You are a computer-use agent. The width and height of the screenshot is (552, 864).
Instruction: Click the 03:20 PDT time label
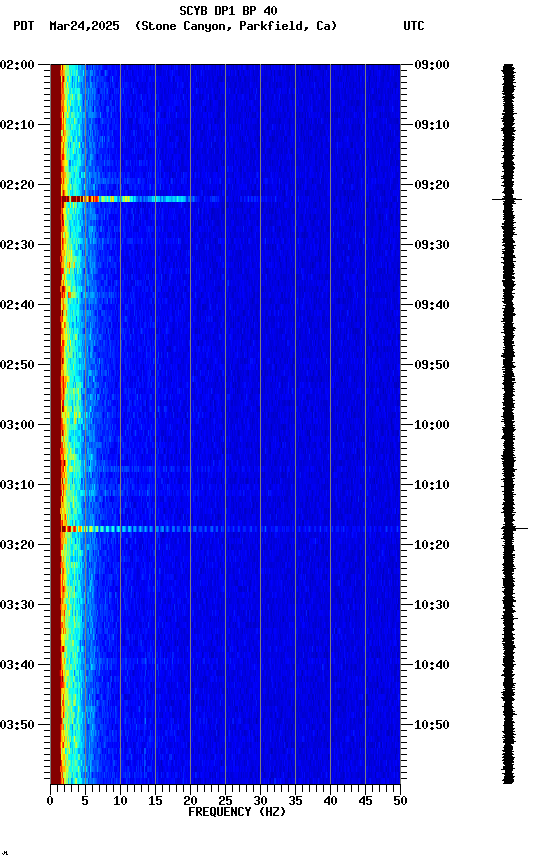17,545
